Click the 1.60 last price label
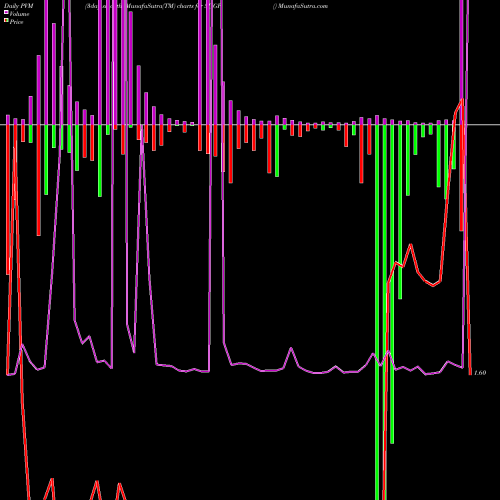 [x=480, y=373]
